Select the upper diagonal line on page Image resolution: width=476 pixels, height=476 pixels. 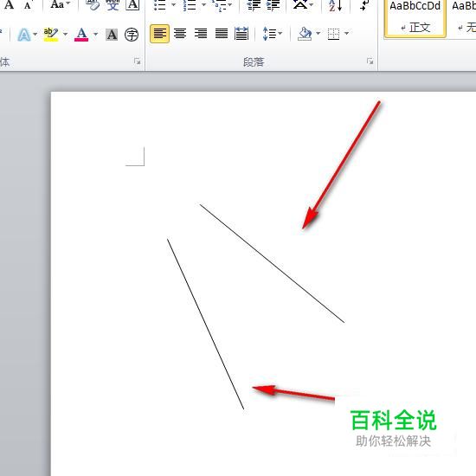[x=272, y=263]
